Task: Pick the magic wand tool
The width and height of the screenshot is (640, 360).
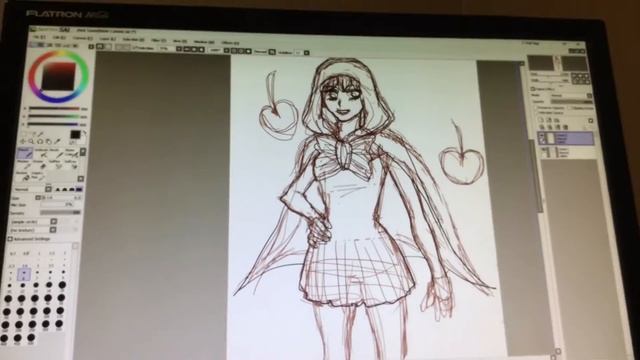Action: (x=41, y=134)
